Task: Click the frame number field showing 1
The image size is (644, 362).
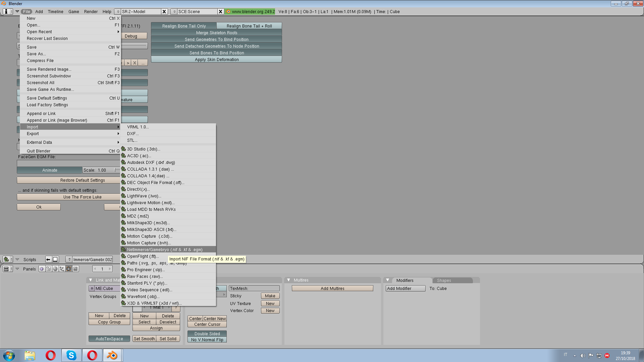Action: (x=102, y=269)
